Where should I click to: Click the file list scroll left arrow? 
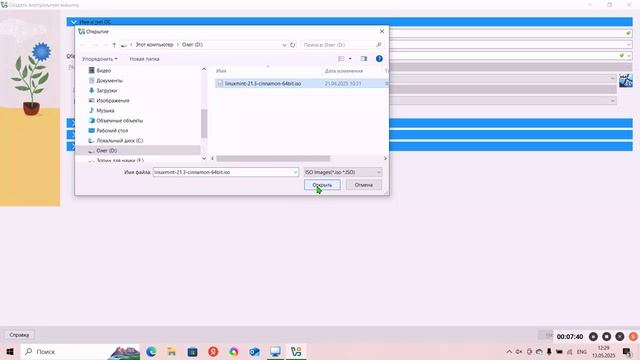point(213,158)
